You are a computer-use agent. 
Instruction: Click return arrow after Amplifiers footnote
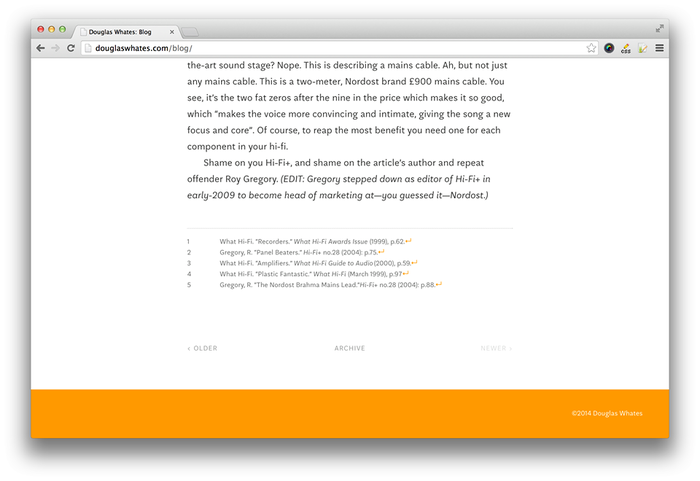coord(414,263)
